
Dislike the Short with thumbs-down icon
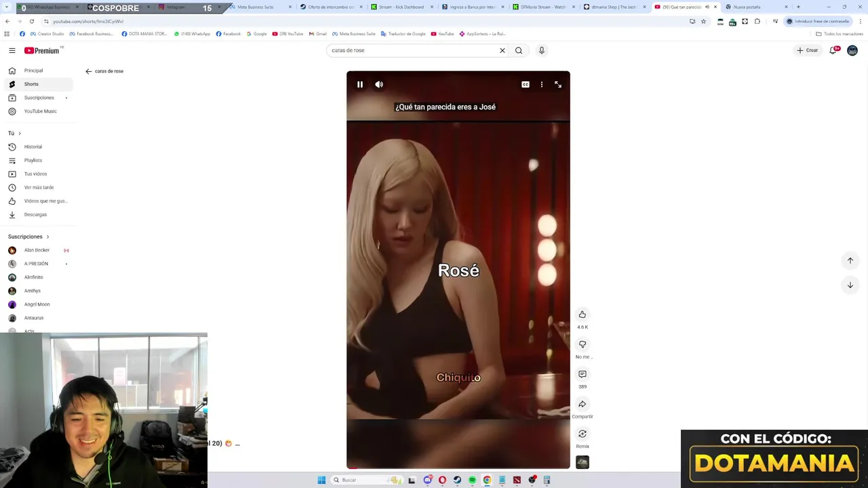[x=582, y=344]
